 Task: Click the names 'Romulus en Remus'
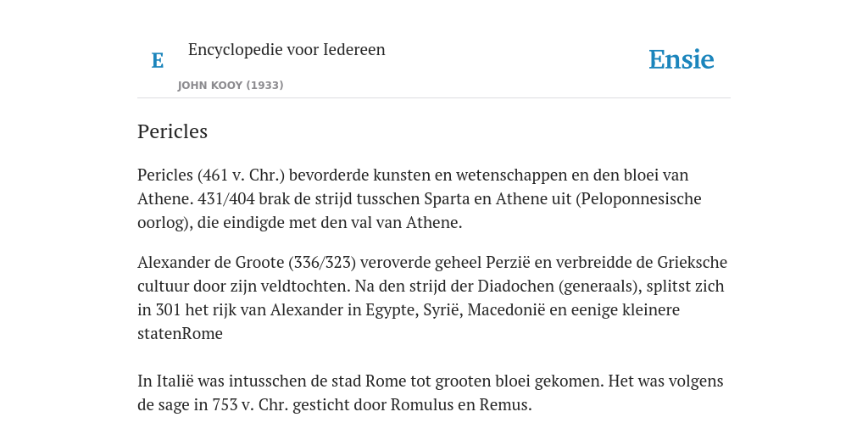click(461, 405)
